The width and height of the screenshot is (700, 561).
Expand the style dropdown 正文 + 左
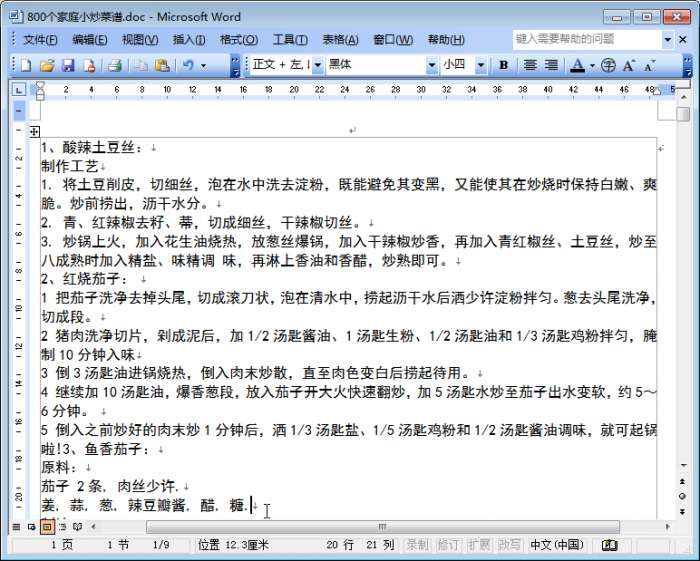point(318,66)
